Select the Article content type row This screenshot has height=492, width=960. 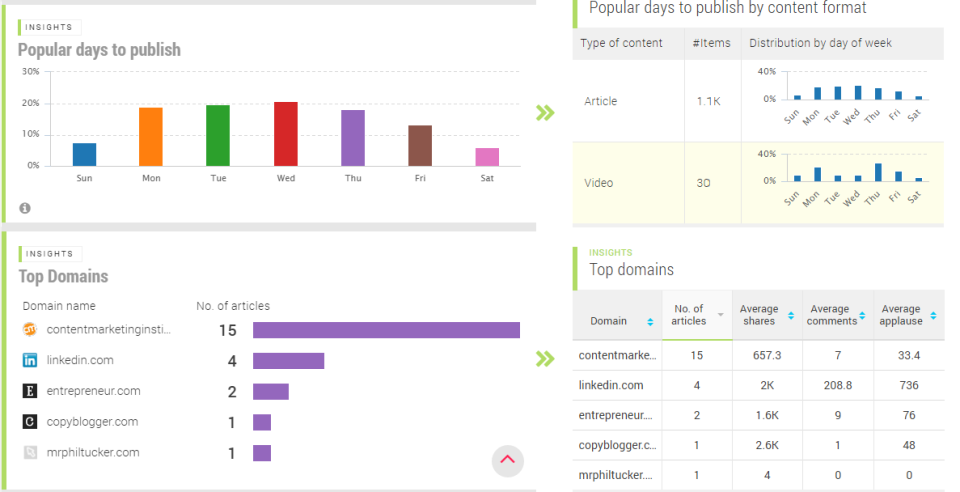[x=759, y=101]
